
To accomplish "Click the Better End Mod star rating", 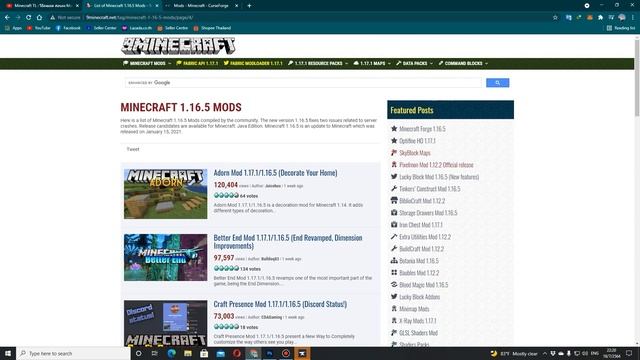I will 226,269.
